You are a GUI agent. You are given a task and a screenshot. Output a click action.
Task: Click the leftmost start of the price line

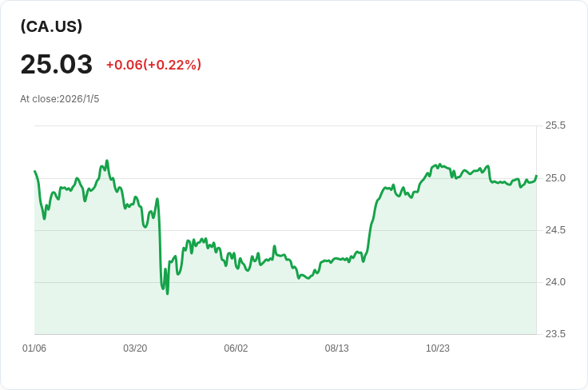pos(34,171)
